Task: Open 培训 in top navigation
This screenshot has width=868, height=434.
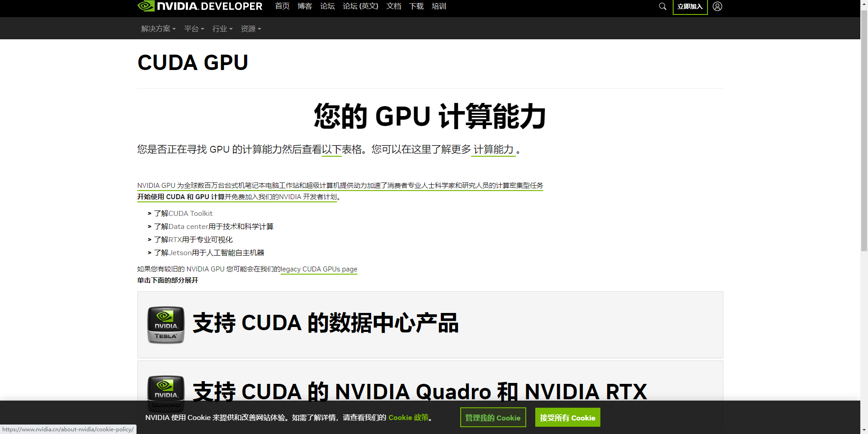Action: [x=439, y=6]
